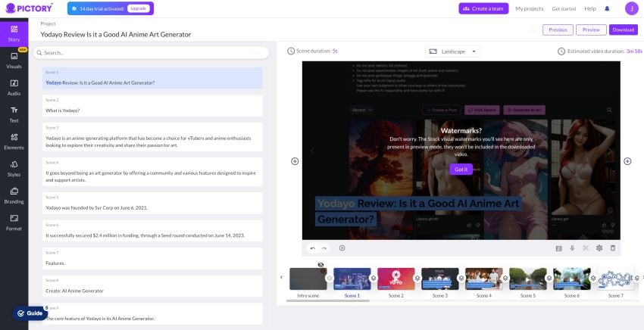
Task: Click transition icon between Scene 2 and Scene 3
Action: coord(417,279)
